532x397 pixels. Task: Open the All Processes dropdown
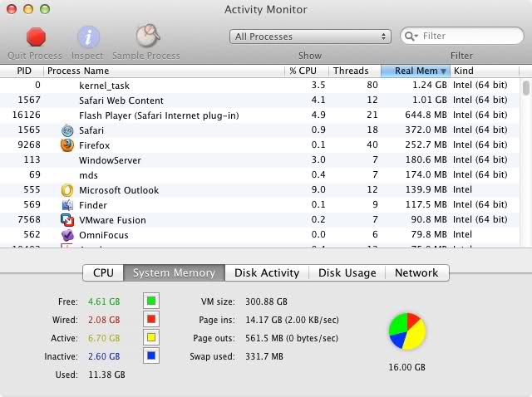coord(310,37)
